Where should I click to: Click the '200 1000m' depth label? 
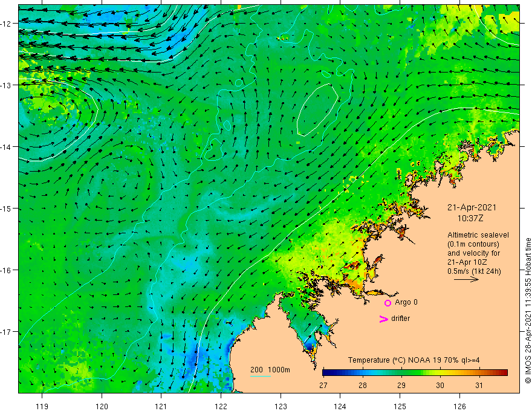(270, 370)
